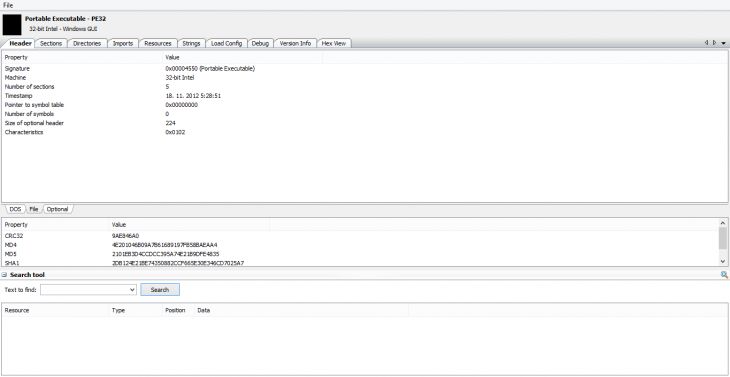Switch to the Imports tab
Image resolution: width=730 pixels, height=377 pixels.
pyautogui.click(x=123, y=43)
